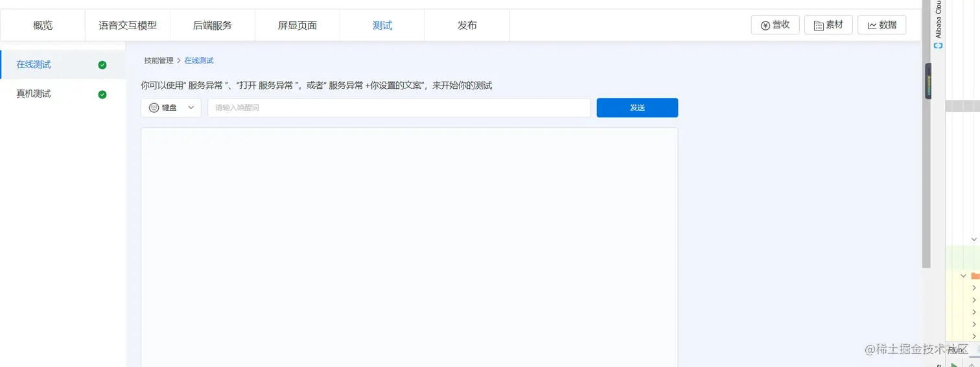Click the chart icon on the 数据 button
The height and width of the screenshot is (367, 980).
coord(872,25)
